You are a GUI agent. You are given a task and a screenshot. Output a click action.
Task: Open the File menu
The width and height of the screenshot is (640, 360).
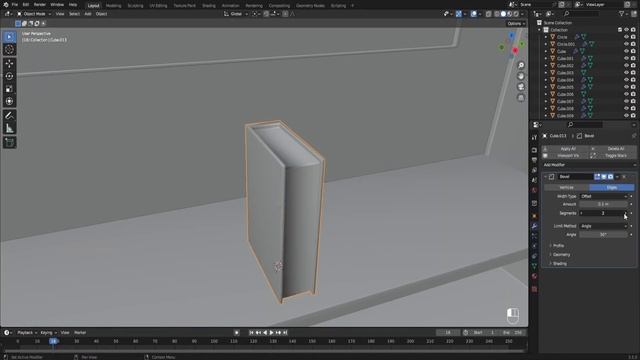15,4
